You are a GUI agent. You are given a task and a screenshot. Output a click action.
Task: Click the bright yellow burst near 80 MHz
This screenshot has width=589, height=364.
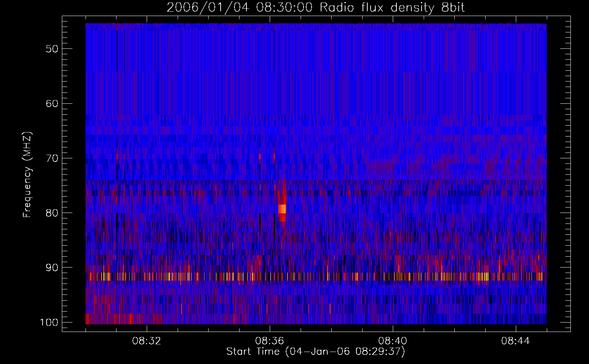pyautogui.click(x=282, y=209)
